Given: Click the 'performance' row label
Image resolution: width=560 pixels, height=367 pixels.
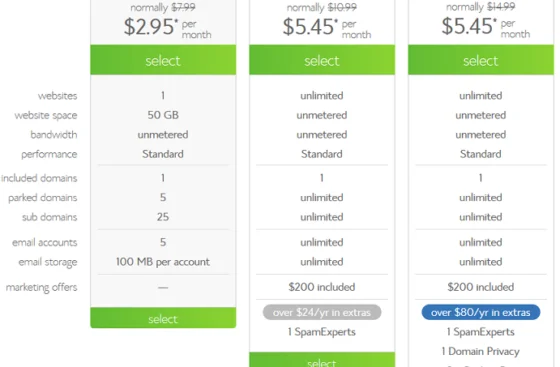Looking at the screenshot, I should (x=49, y=154).
